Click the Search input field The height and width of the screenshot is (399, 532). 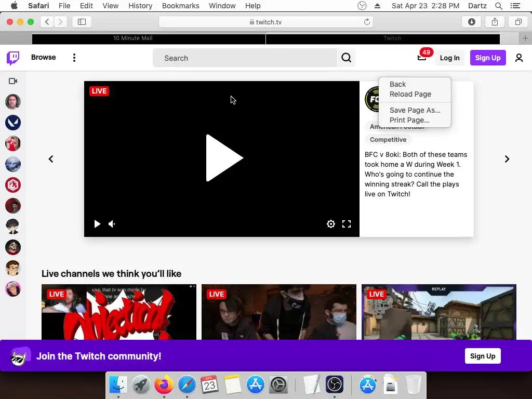pyautogui.click(x=245, y=58)
